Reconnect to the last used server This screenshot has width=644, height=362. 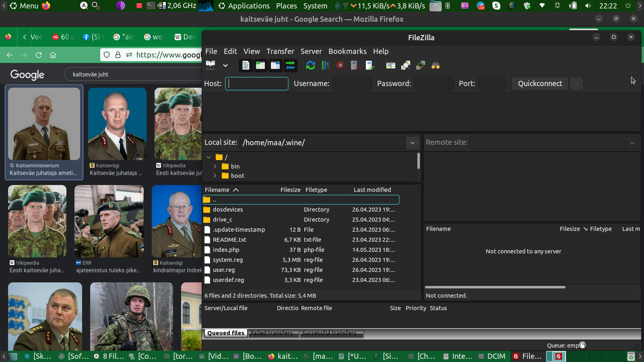(x=369, y=65)
